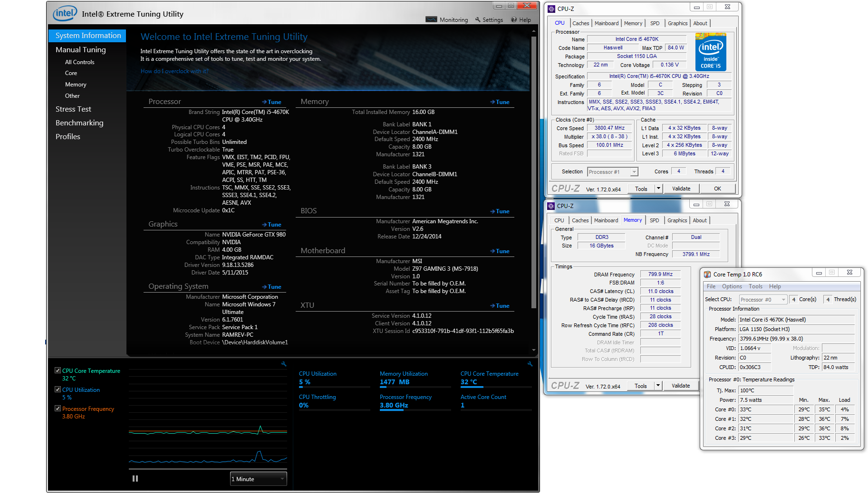Click the 'How do I overclock with it?' link
This screenshot has width=868, height=493.
(174, 71)
